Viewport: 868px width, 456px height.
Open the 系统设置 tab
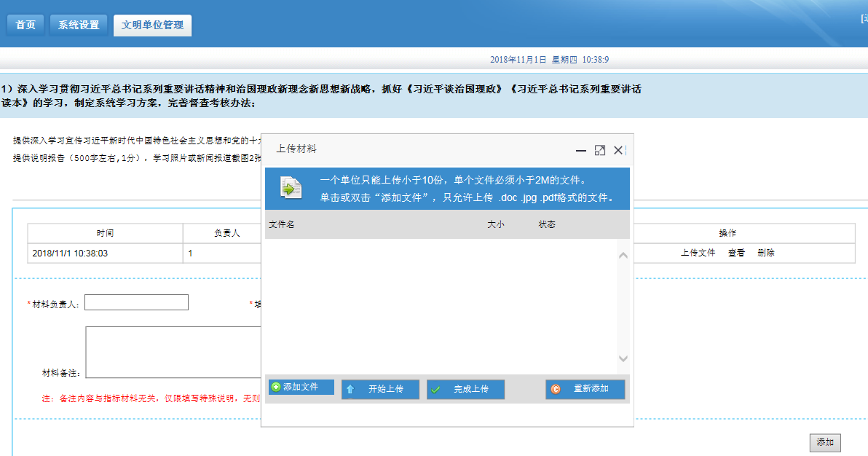coord(79,25)
